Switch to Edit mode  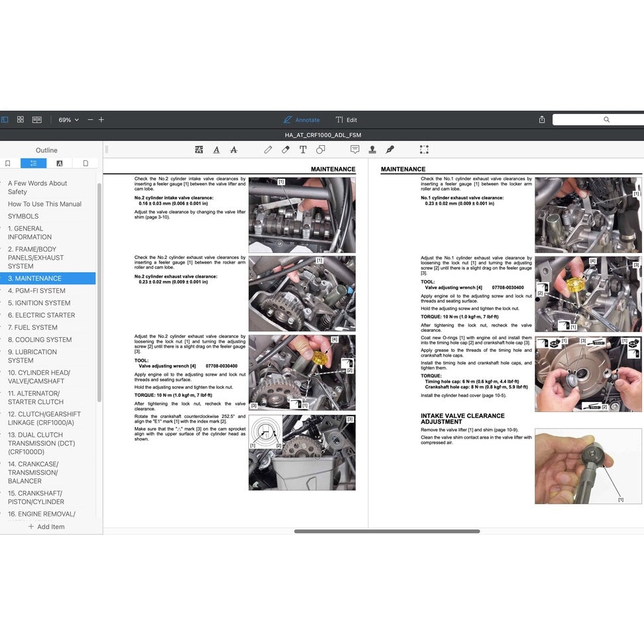[x=347, y=119]
